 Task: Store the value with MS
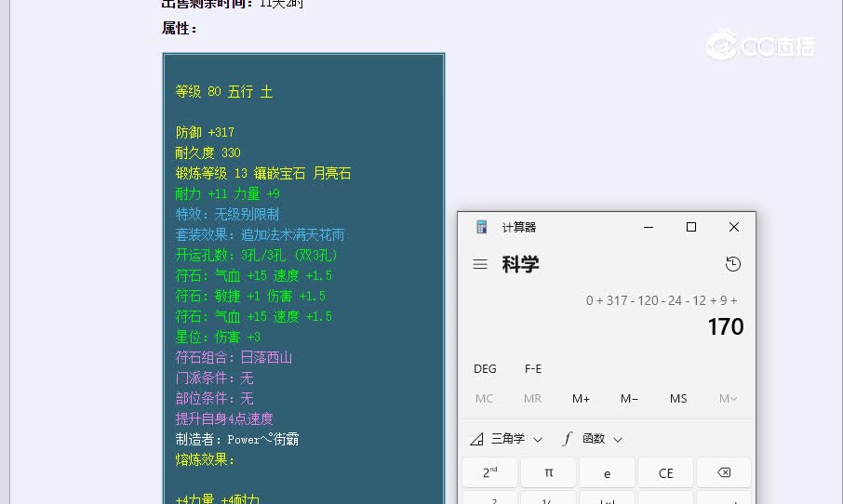coord(678,399)
